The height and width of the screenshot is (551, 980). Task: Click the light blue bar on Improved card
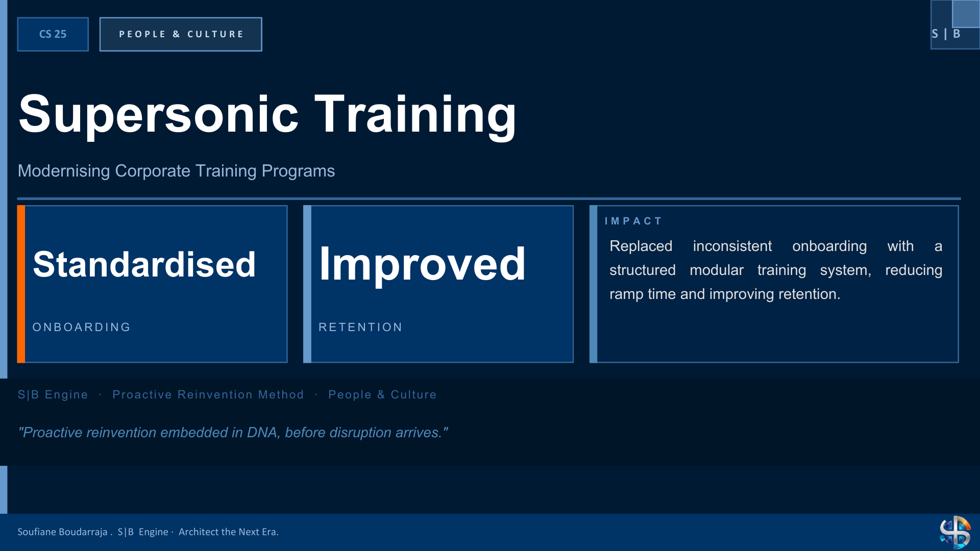pos(307,284)
